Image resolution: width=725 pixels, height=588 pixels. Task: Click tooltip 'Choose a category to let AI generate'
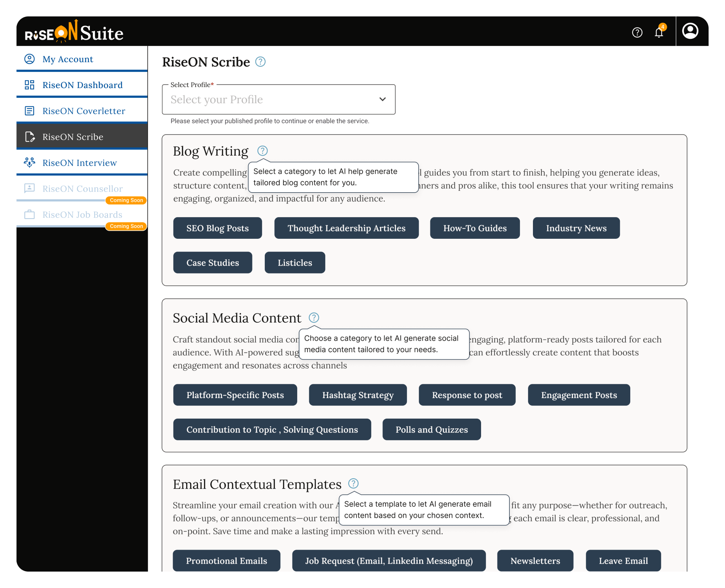tap(384, 344)
